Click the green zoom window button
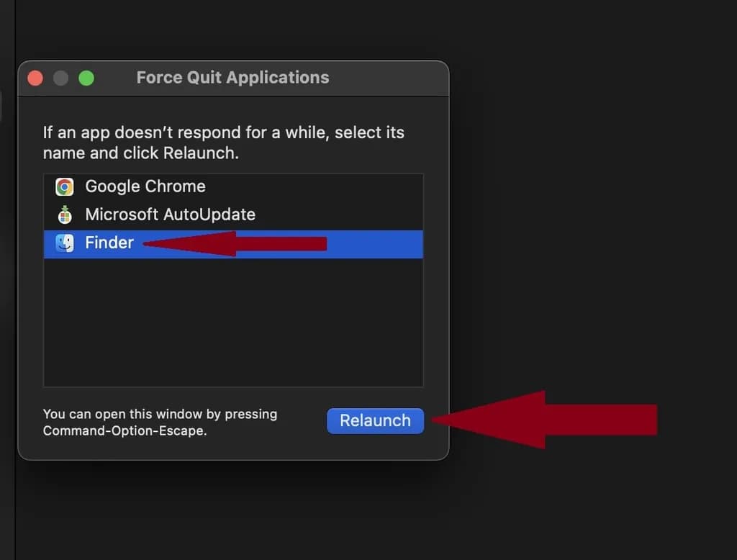Viewport: 737px width, 560px height. [86, 78]
